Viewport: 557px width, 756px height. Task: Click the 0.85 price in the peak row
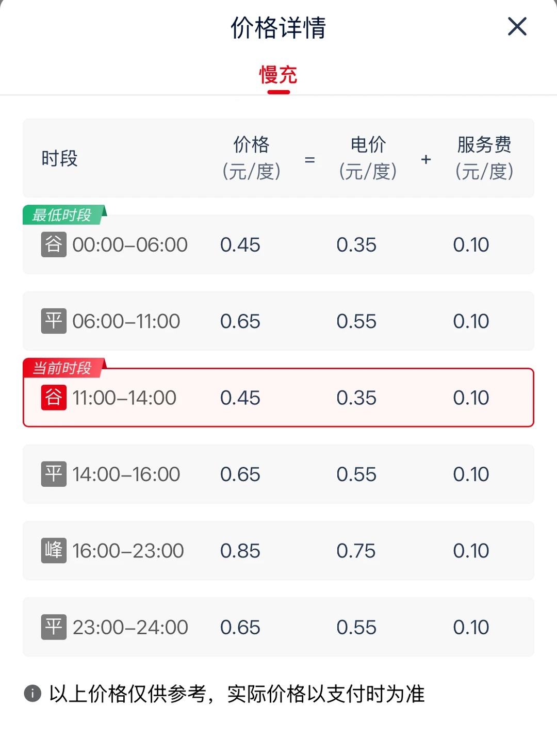240,551
